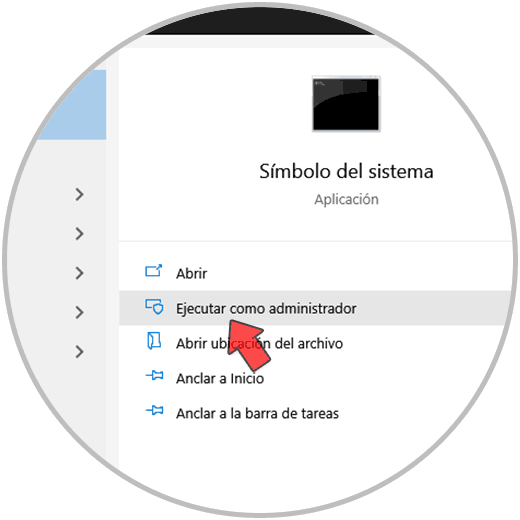Viewport: 520px width, 520px height.
Task: Click the shield icon for administrator run
Action: tap(154, 307)
